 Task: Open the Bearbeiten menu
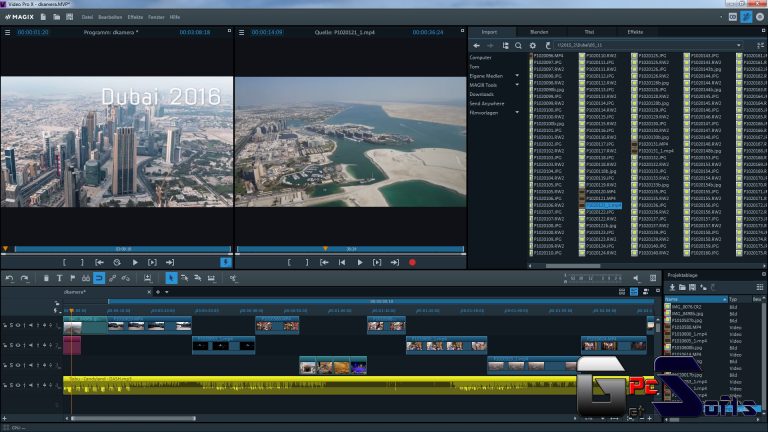(x=110, y=17)
